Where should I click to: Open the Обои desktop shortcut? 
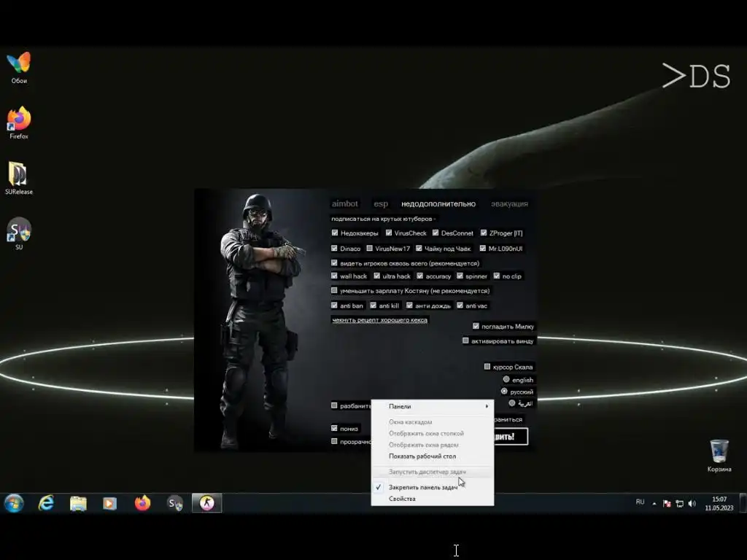19,67
